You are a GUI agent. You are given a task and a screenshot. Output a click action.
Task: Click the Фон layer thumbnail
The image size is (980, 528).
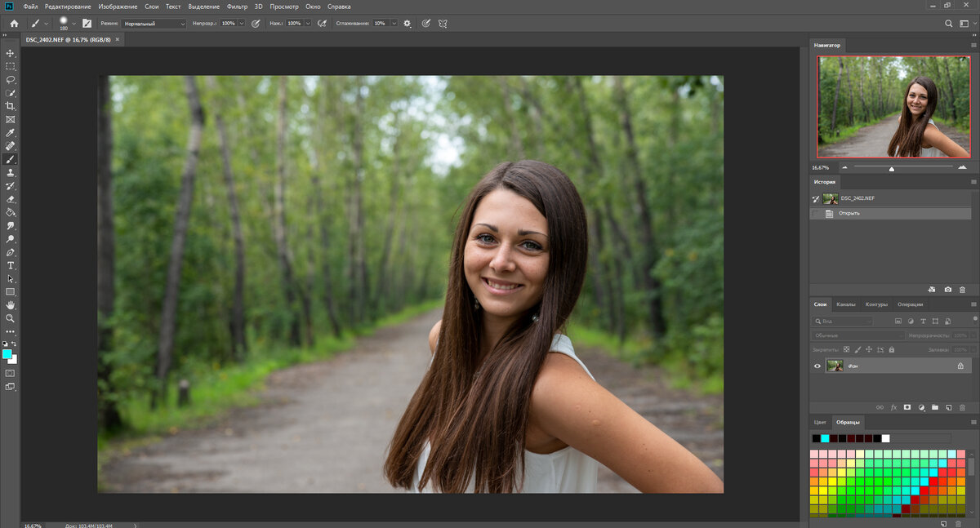coord(835,366)
